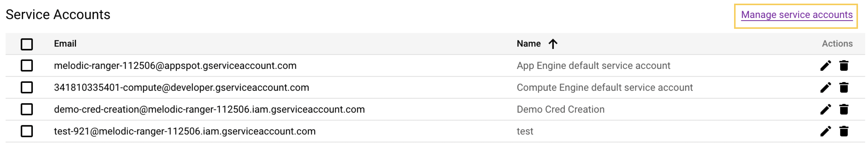
Task: Edit the test service account
Action: (x=825, y=131)
